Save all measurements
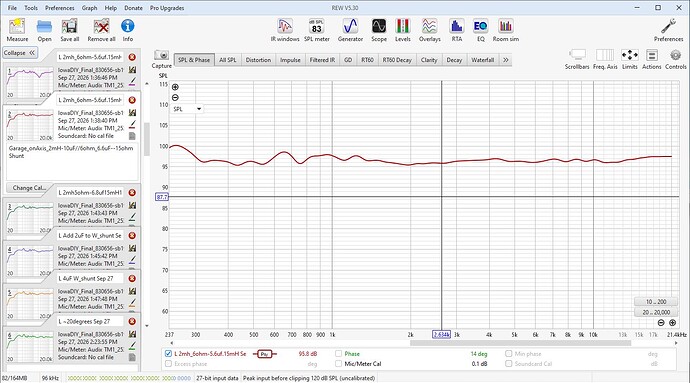This screenshot has width=690, height=383. [70, 30]
